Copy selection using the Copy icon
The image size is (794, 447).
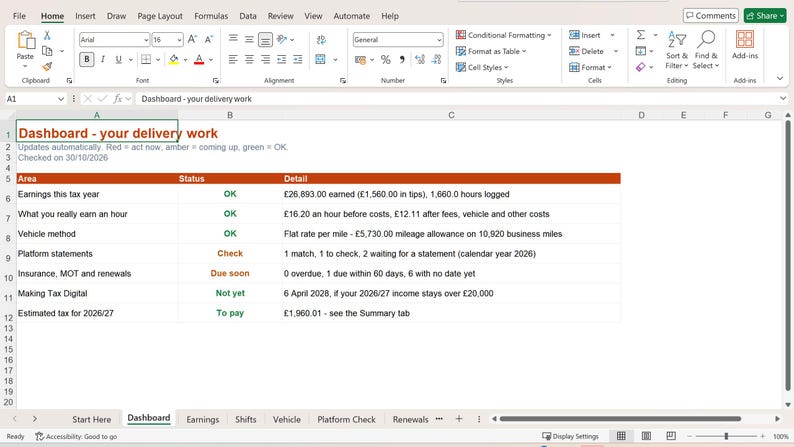pyautogui.click(x=47, y=51)
